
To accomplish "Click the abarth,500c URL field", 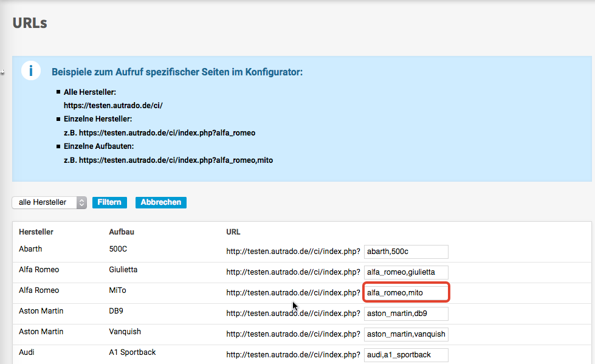I will tap(405, 252).
